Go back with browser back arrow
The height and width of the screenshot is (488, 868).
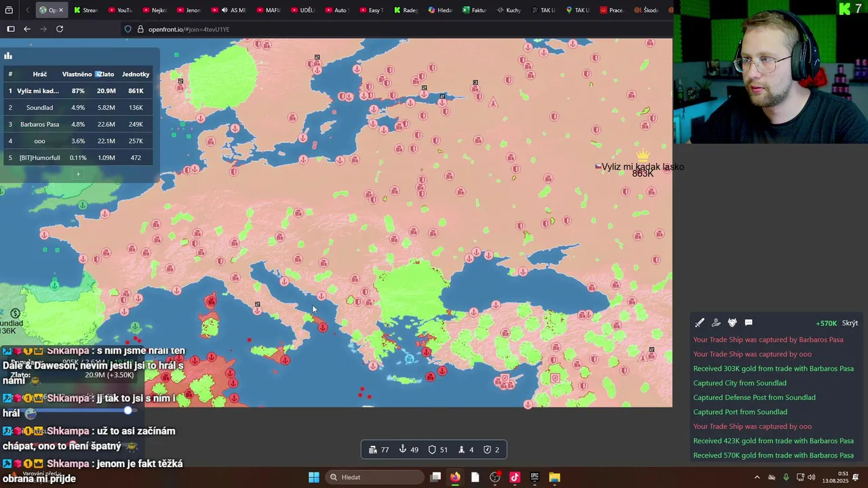coord(27,29)
